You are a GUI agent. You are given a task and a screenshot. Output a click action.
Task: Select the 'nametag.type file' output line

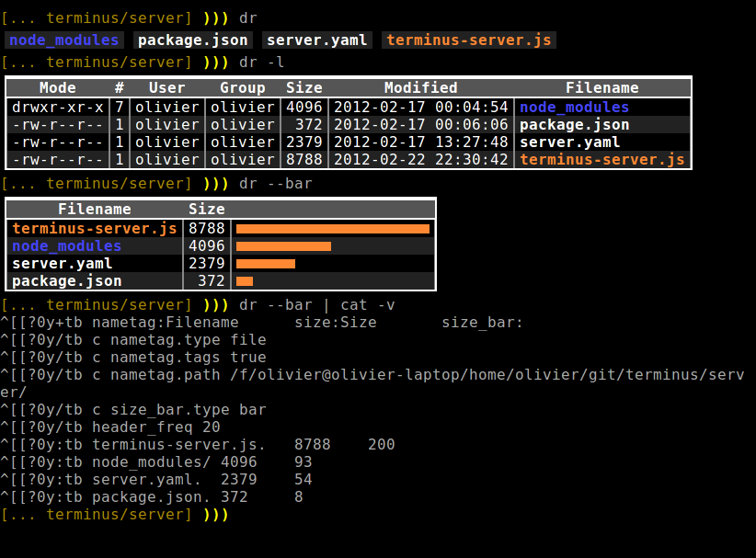pyautogui.click(x=133, y=340)
